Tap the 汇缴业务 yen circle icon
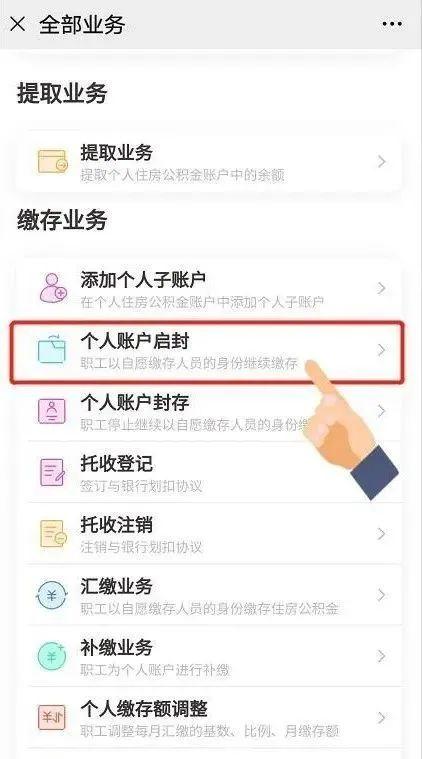422x759 pixels. [x=51, y=595]
